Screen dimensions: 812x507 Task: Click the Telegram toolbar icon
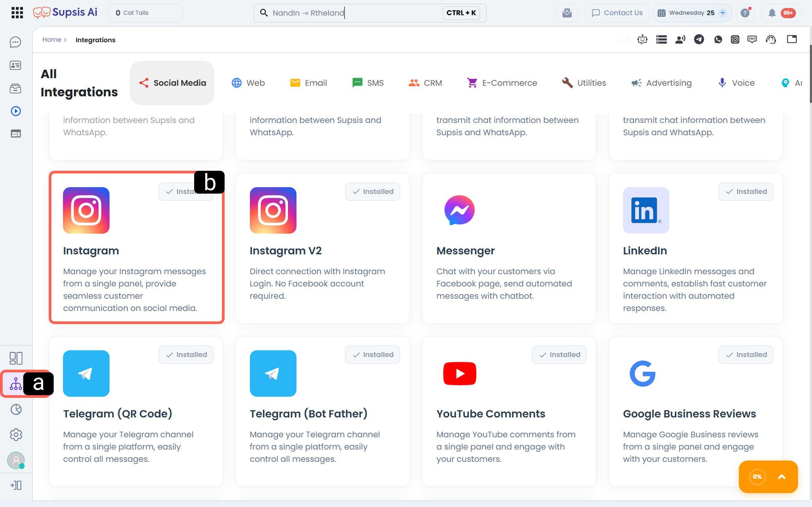tap(699, 40)
